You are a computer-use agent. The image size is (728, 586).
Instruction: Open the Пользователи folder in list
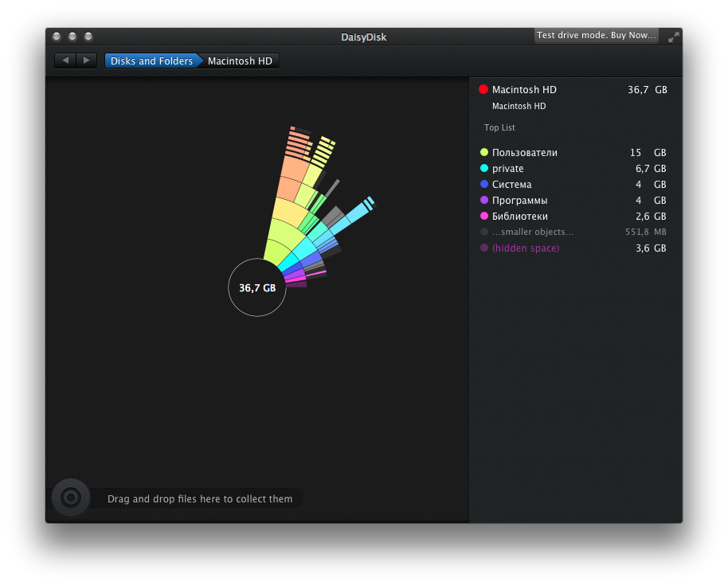[524, 153]
